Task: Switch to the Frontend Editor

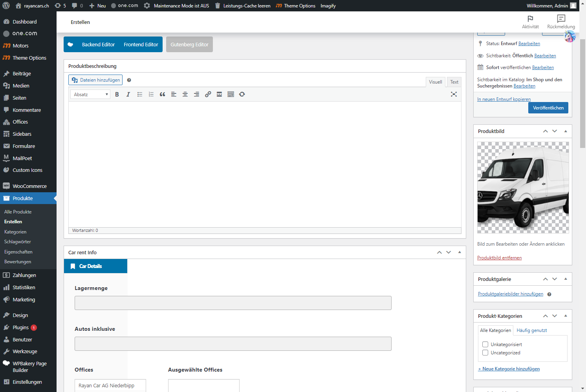Action: (x=141, y=45)
